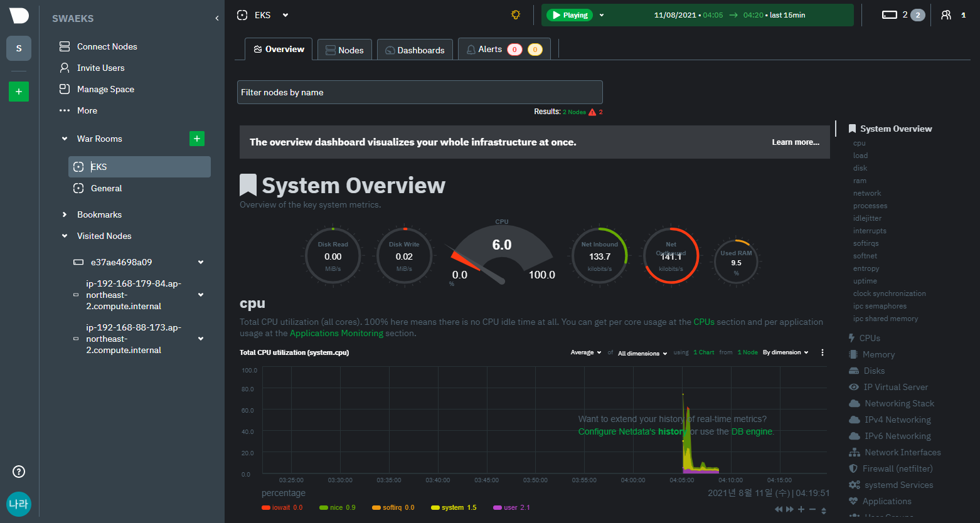Expand node e37ae4698a09 chevron
This screenshot has width=980, height=523.
coord(201,262)
